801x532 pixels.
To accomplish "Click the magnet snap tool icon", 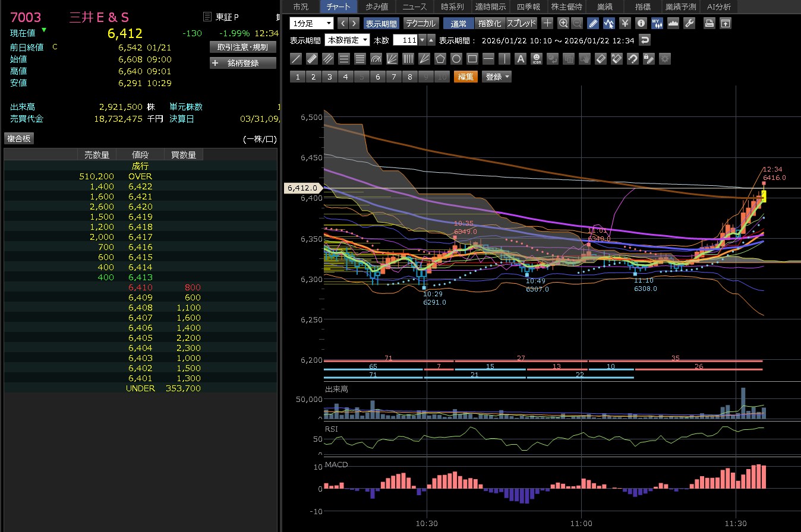I will tap(633, 59).
